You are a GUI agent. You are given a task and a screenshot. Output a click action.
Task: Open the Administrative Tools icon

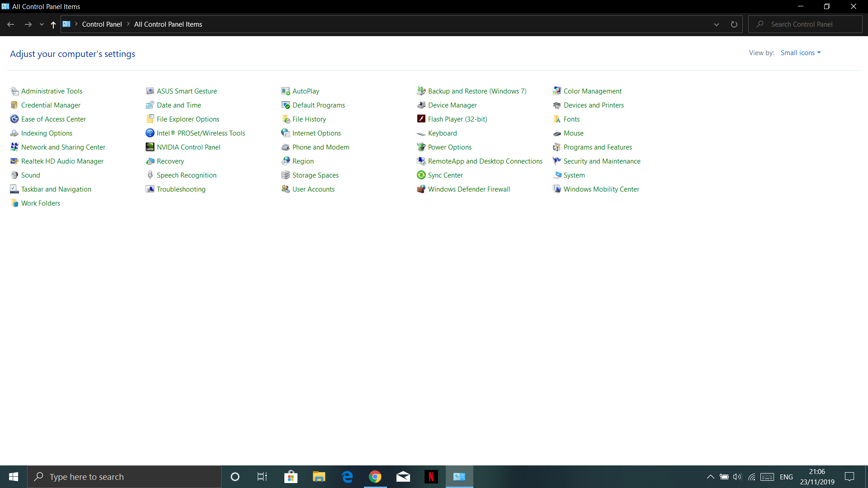[14, 91]
